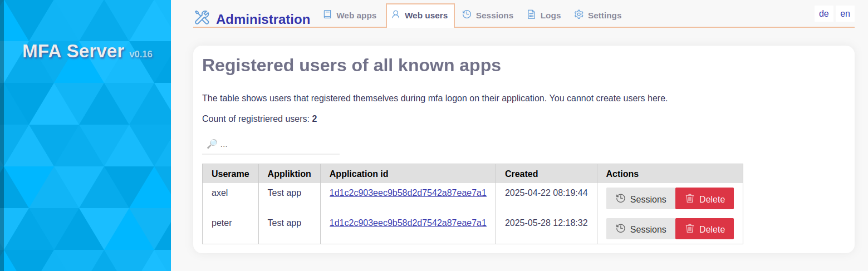Click the MFA Server title in sidebar
This screenshot has height=271, width=868.
tap(73, 51)
